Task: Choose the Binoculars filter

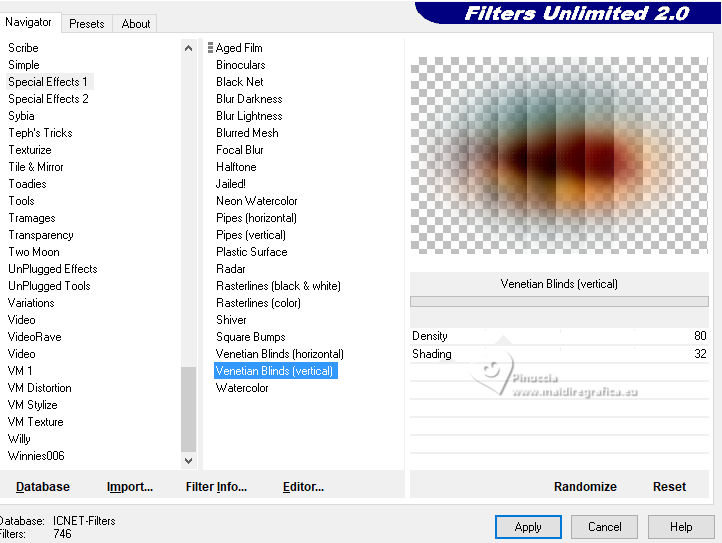Action: [240, 65]
